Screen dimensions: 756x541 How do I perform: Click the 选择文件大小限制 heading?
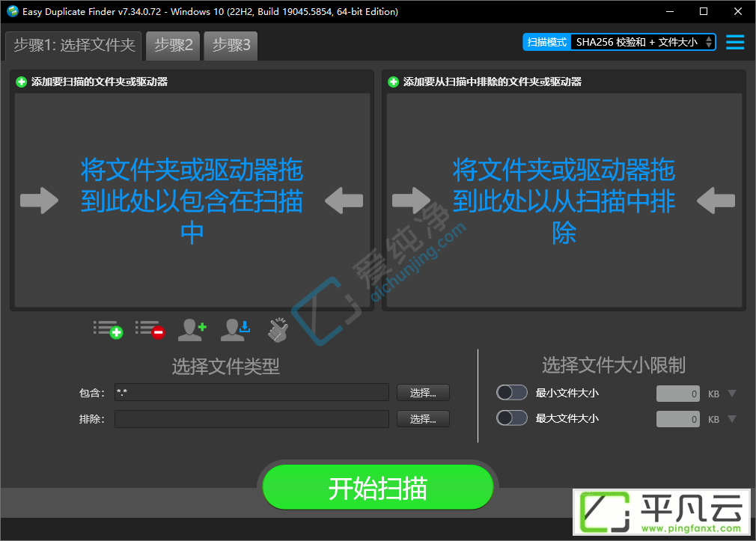coord(613,365)
